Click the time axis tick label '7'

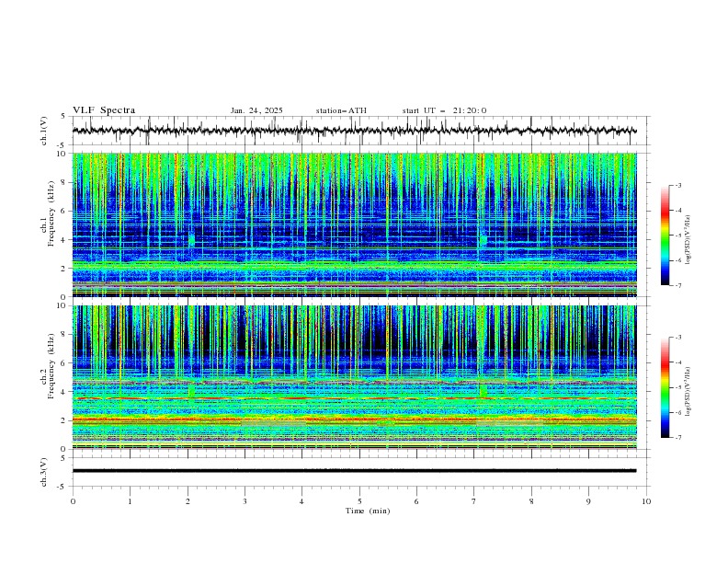coord(474,501)
